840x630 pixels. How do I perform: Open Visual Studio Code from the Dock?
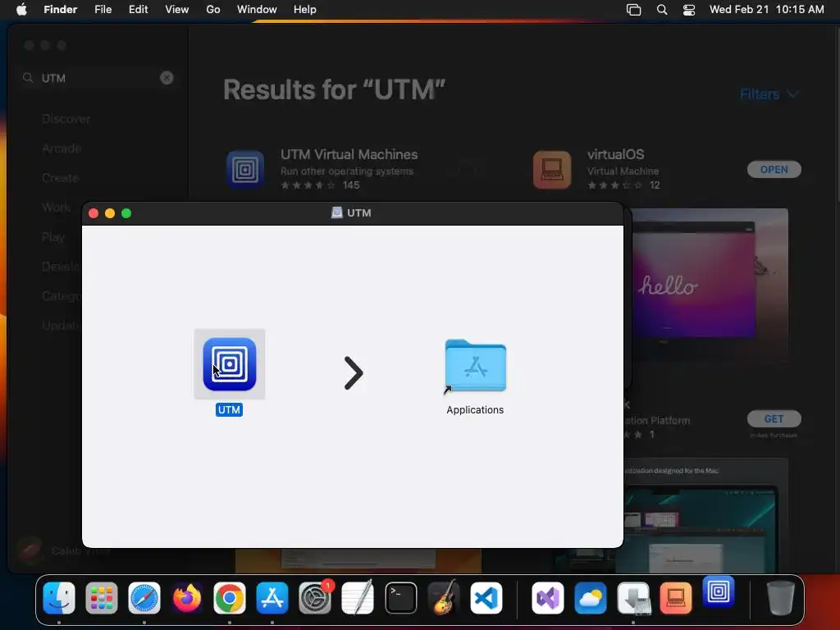486,598
